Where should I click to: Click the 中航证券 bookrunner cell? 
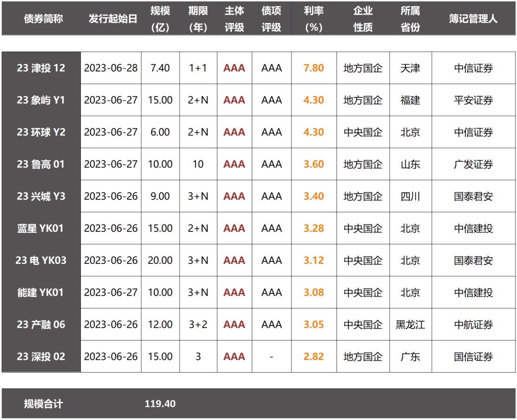(x=473, y=324)
